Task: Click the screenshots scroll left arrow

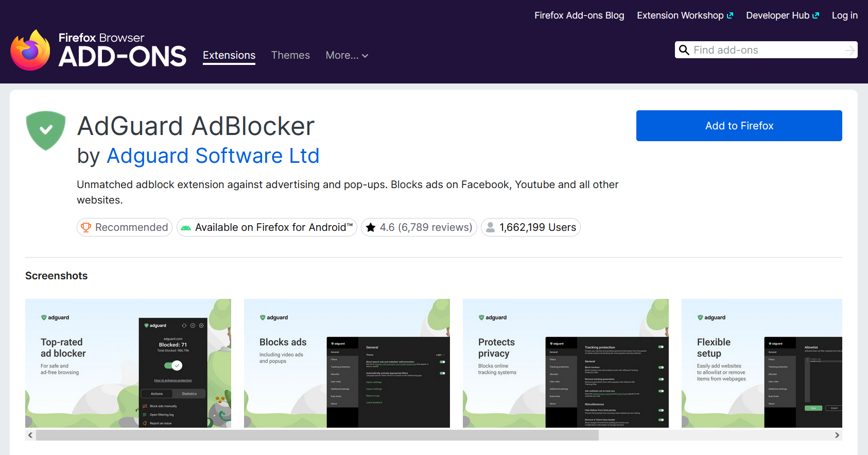Action: (30, 435)
